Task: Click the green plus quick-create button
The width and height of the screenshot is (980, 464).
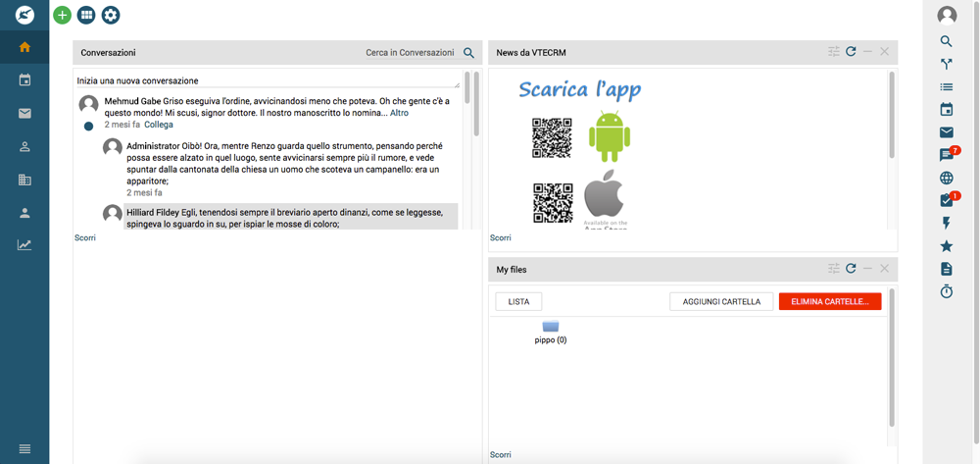Action: pyautogui.click(x=63, y=15)
